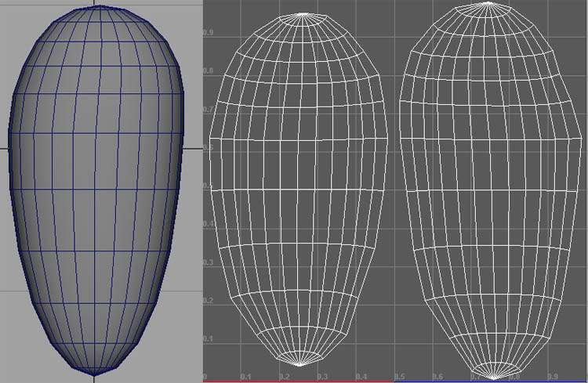Click the 0.5 label on the horizontal axis

pos(399,377)
